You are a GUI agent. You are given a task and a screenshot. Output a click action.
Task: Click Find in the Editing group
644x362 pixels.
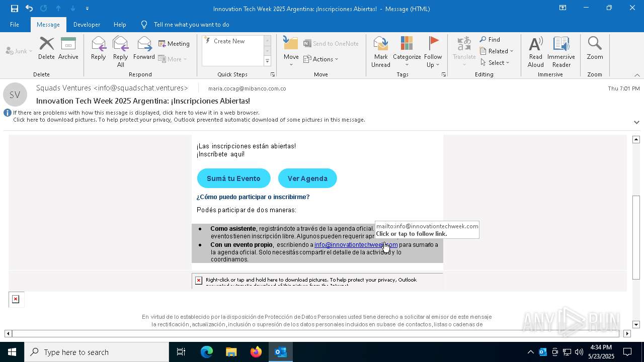click(x=490, y=40)
